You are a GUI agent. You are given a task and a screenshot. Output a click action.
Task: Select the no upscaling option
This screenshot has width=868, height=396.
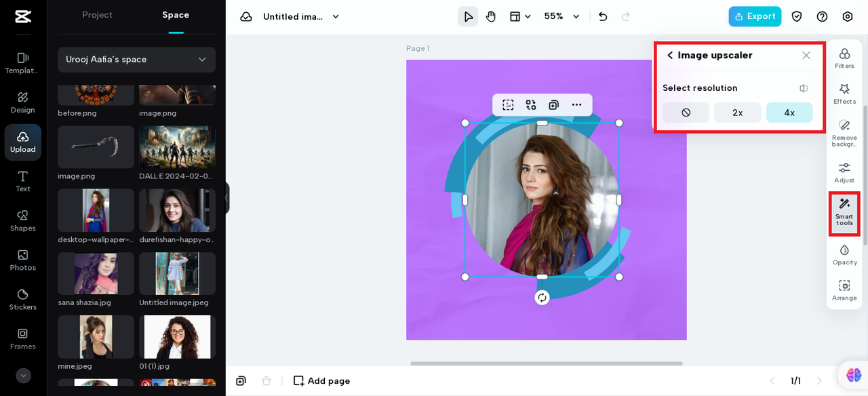click(686, 113)
